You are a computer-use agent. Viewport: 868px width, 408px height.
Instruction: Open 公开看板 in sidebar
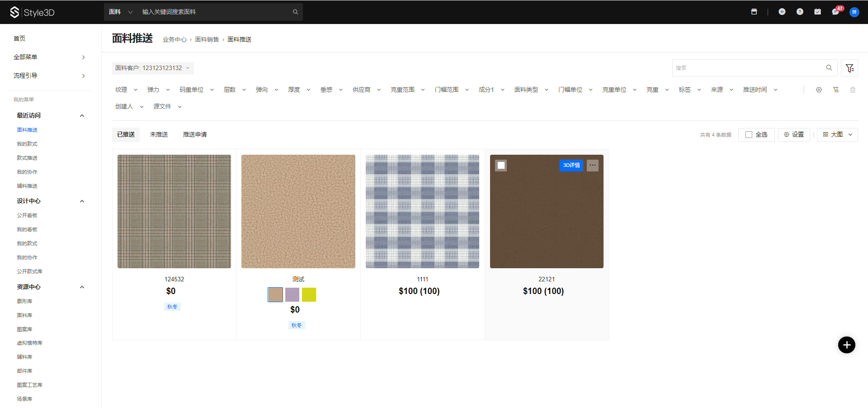click(x=27, y=216)
